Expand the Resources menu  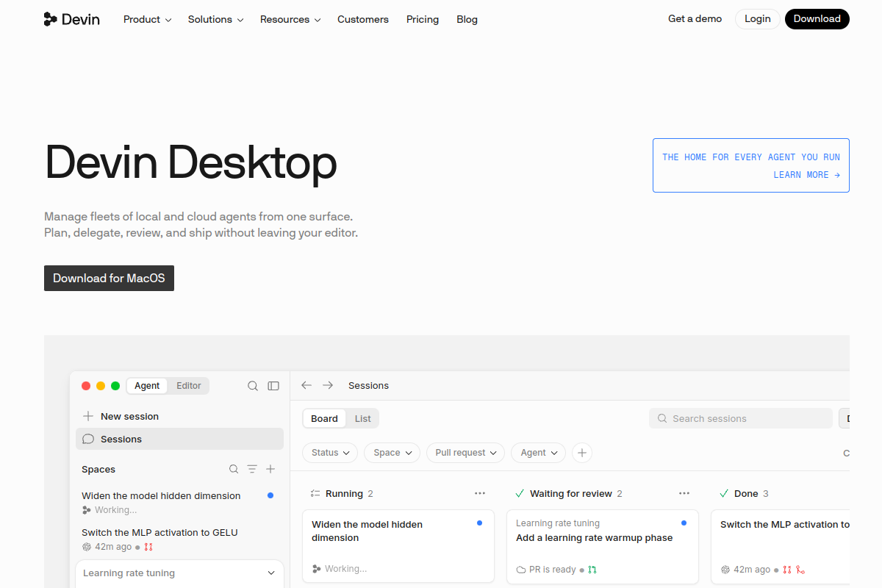coord(290,19)
